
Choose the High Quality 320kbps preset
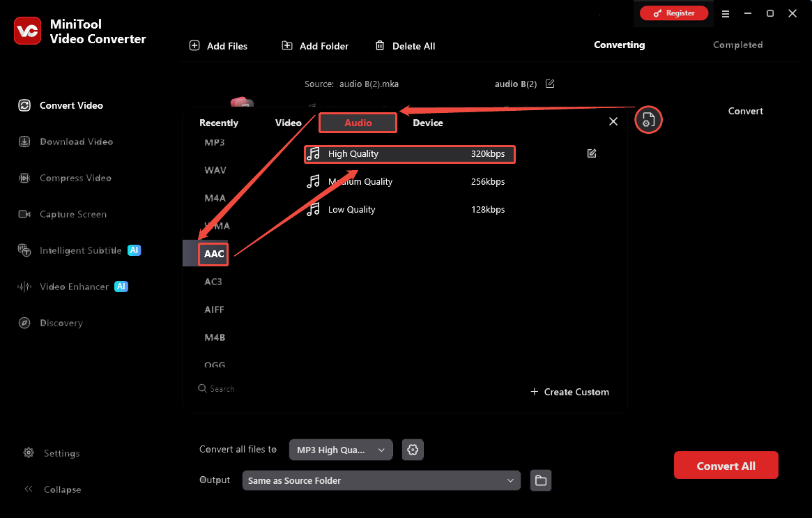pyautogui.click(x=410, y=154)
